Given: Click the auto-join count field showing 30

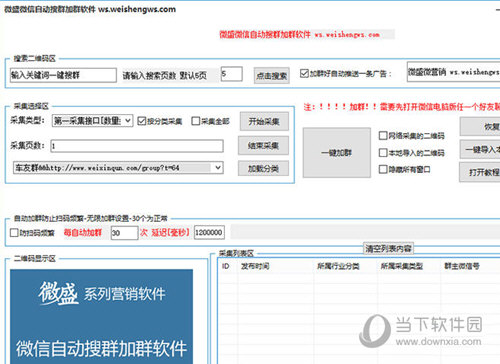Looking at the screenshot, I should point(124,233).
